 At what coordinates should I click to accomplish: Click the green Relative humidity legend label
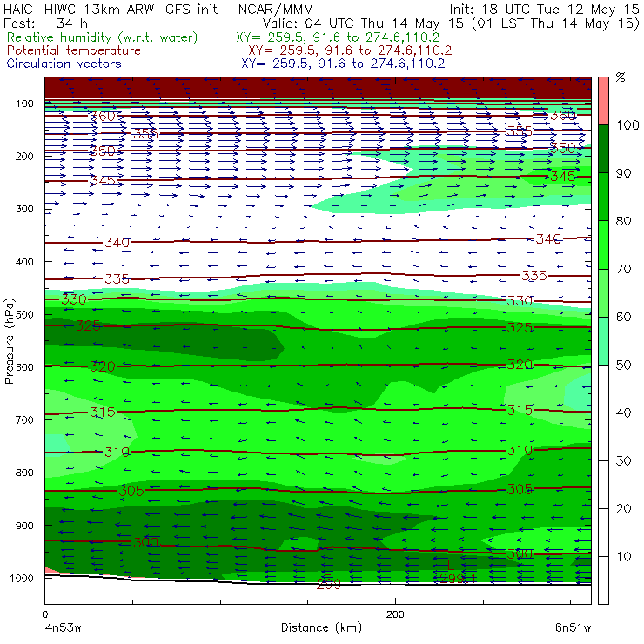point(102,37)
